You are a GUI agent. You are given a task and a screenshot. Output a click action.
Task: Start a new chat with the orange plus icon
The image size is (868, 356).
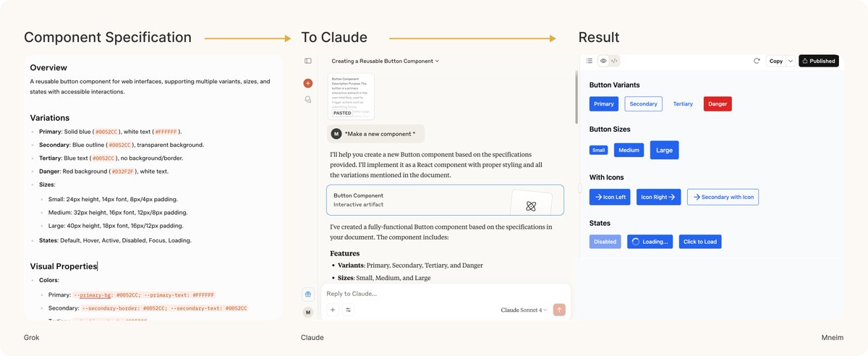pos(308,83)
